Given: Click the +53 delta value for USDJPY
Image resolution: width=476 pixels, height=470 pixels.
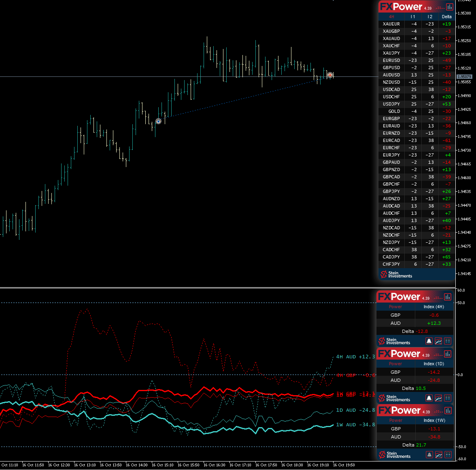Looking at the screenshot, I should click(446, 104).
